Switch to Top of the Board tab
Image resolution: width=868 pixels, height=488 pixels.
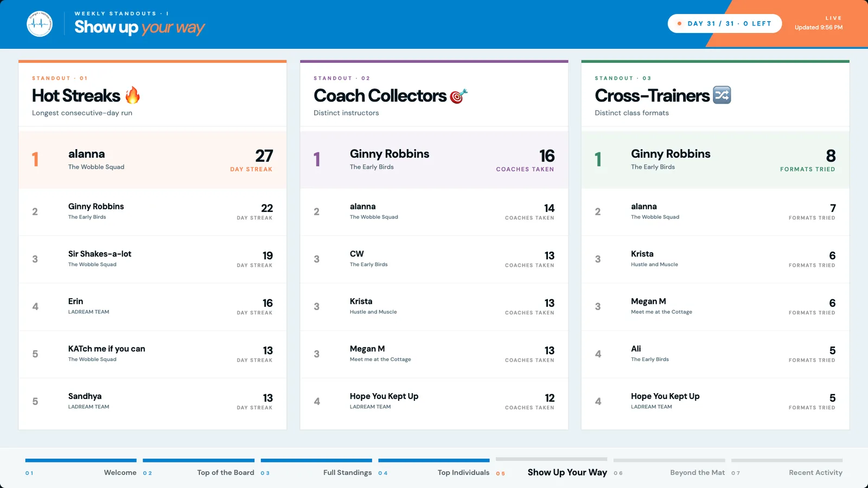pyautogui.click(x=199, y=468)
